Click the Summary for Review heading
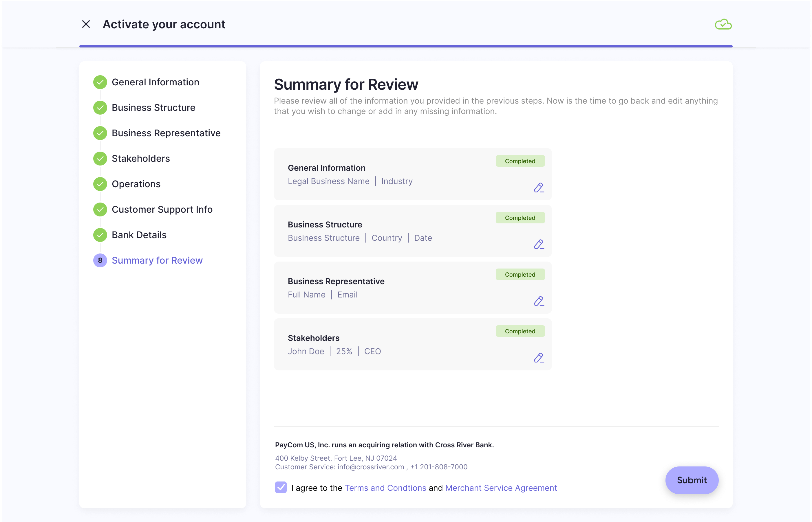812x522 pixels. pos(346,84)
